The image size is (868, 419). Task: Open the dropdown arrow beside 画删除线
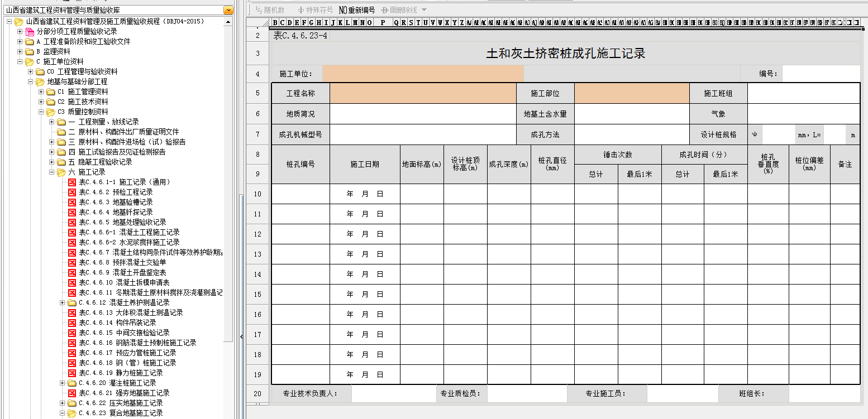[424, 10]
